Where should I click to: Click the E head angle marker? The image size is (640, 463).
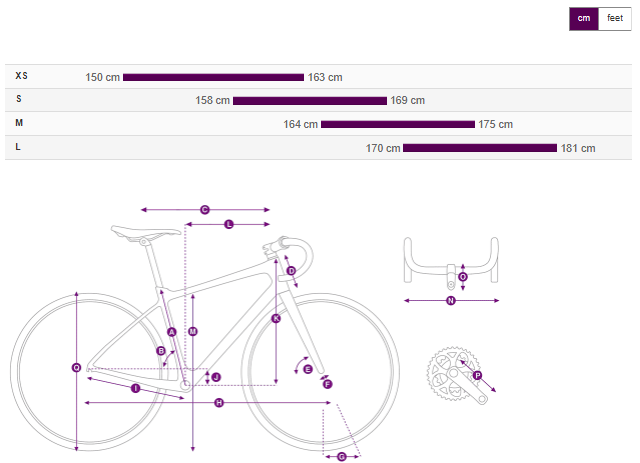308,369
